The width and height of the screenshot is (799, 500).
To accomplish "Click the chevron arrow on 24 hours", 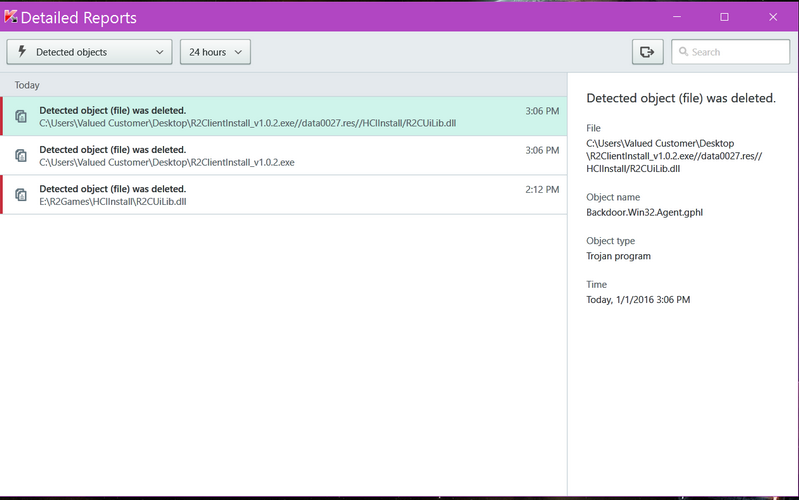I will [238, 52].
